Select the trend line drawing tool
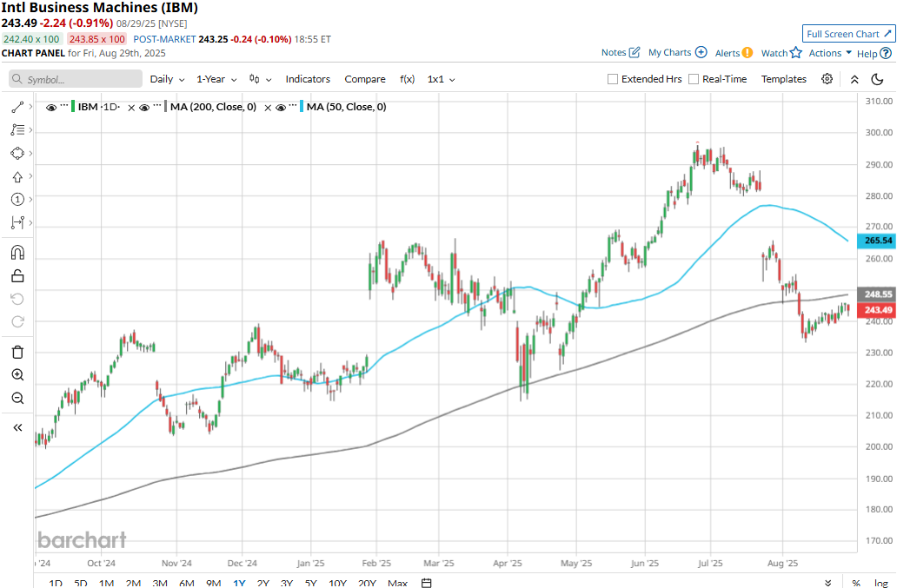 [x=17, y=107]
